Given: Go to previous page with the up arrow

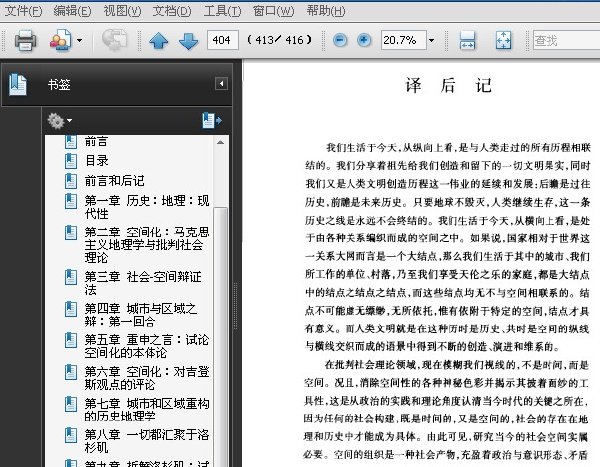Looking at the screenshot, I should 158,41.
